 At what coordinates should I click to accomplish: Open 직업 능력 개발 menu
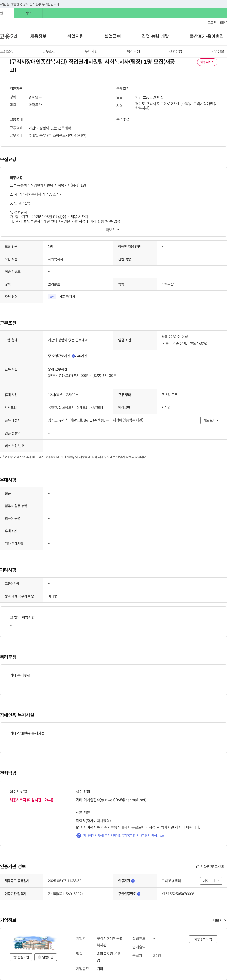coord(155,37)
